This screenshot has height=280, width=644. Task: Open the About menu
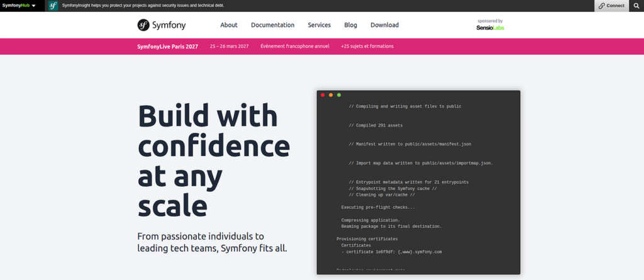(229, 25)
